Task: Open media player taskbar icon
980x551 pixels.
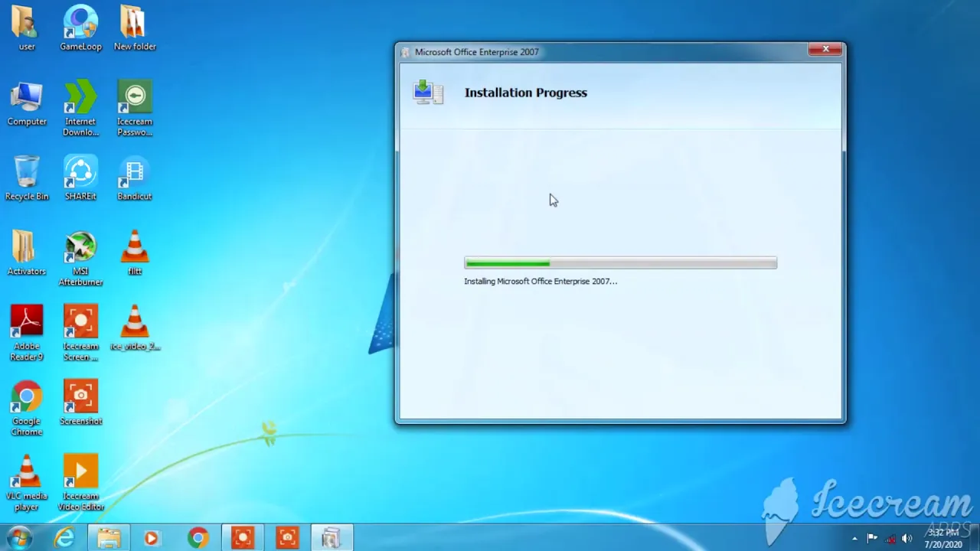Action: pos(152,538)
